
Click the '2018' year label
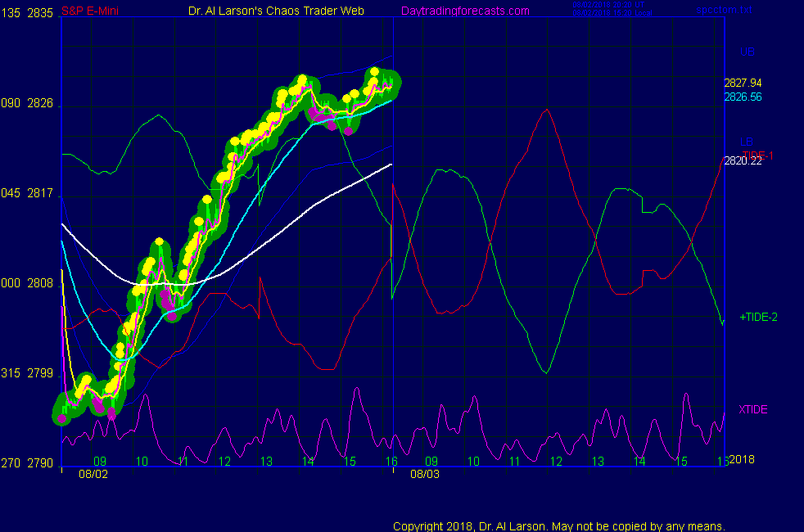742,459
